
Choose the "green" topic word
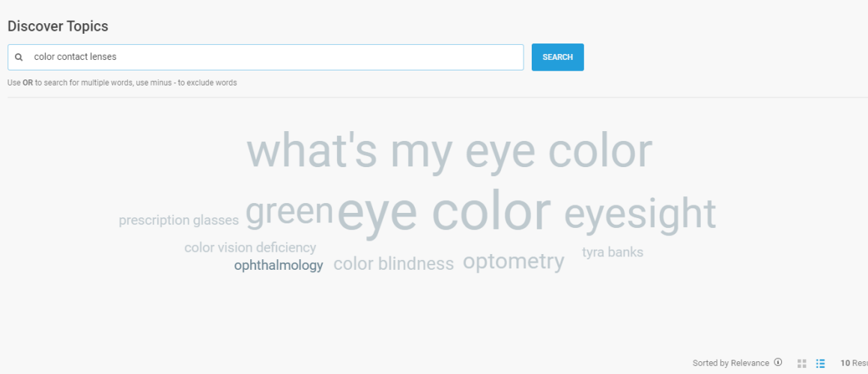pyautogui.click(x=289, y=212)
